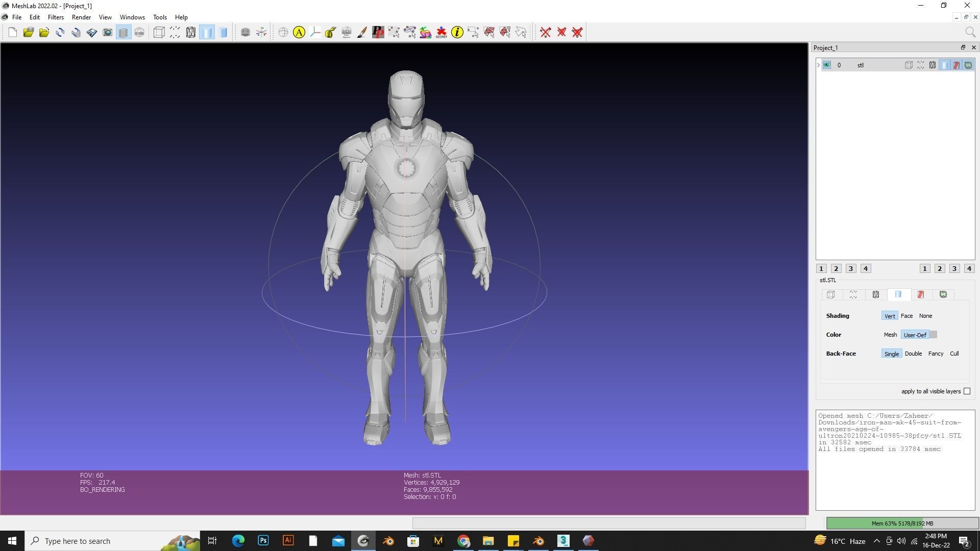Open the Help menu
980x551 pixels.
181,17
